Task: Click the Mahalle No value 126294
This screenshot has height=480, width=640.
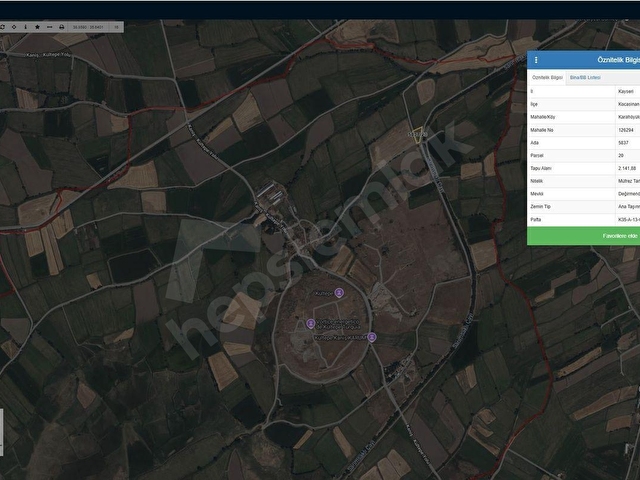Action: click(x=626, y=130)
